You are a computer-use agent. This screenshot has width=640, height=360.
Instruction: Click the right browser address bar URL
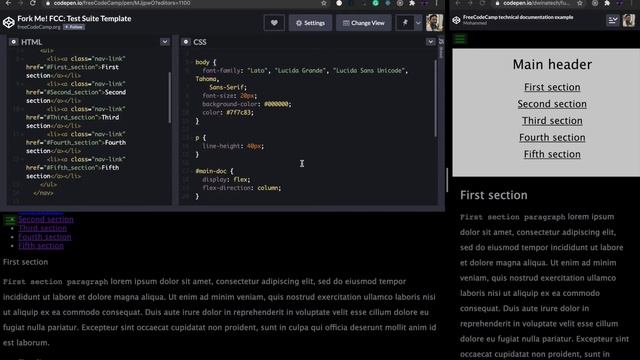click(x=536, y=3)
